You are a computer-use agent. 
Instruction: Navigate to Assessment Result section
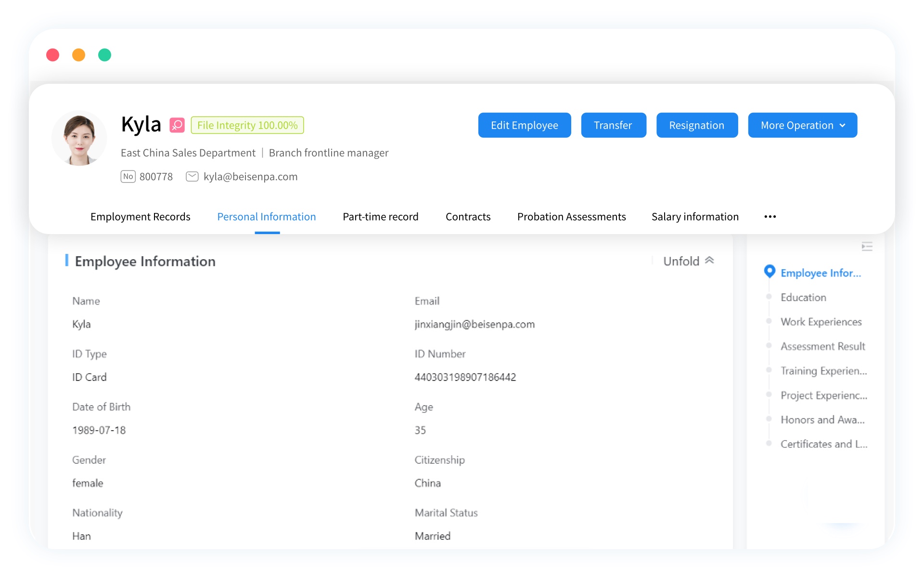822,346
